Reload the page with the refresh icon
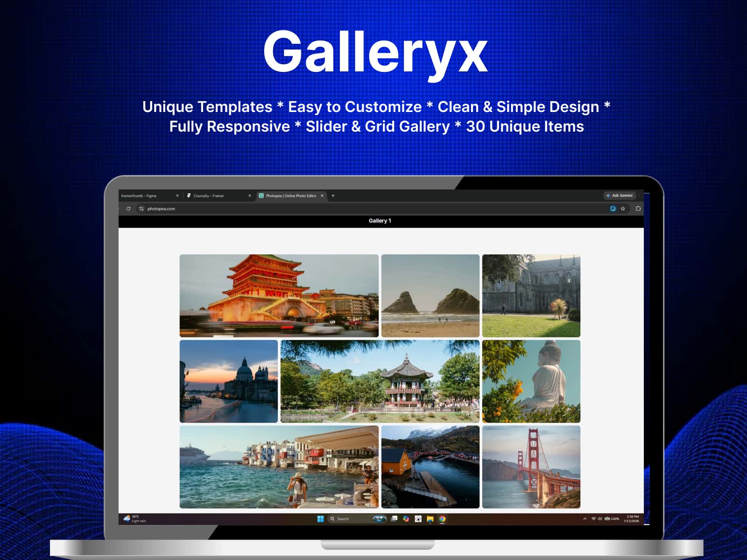 [128, 209]
